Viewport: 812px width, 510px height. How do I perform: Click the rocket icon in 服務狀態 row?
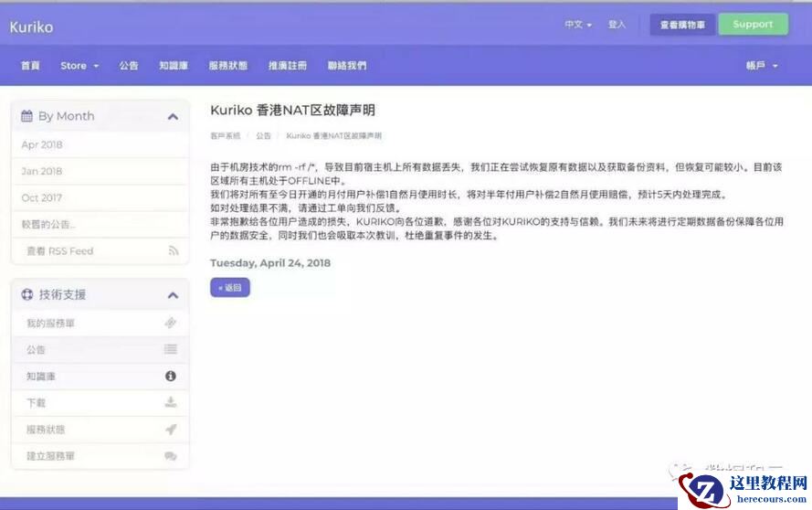171,430
